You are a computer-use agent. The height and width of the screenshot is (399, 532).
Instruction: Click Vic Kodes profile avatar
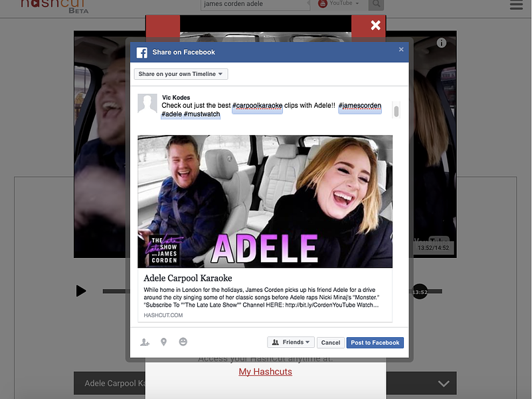[147, 103]
